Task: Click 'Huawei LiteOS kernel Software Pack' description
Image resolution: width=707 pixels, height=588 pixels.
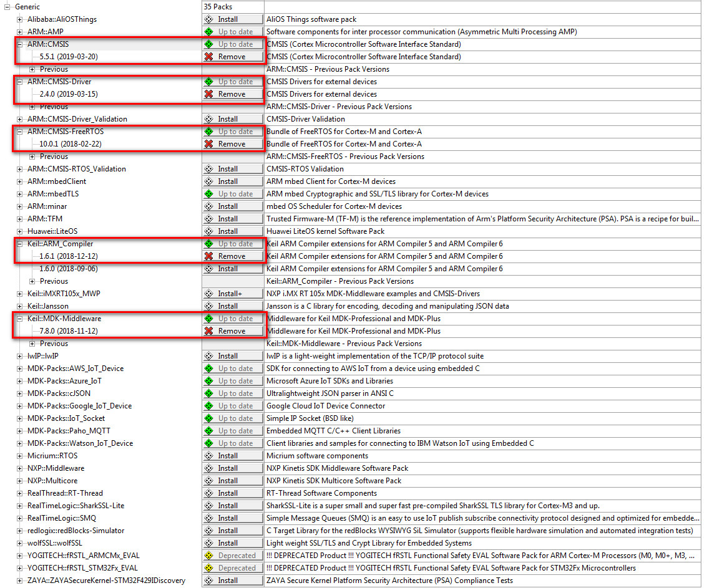Action: coord(325,231)
